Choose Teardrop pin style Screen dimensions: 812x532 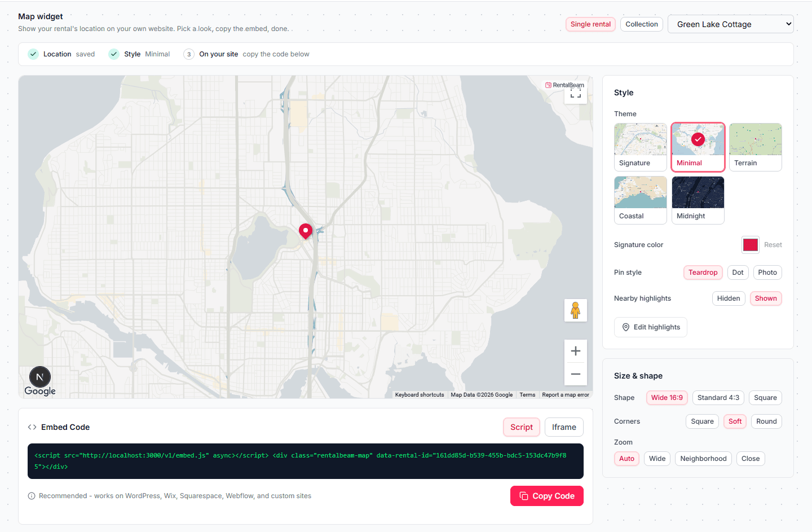703,272
